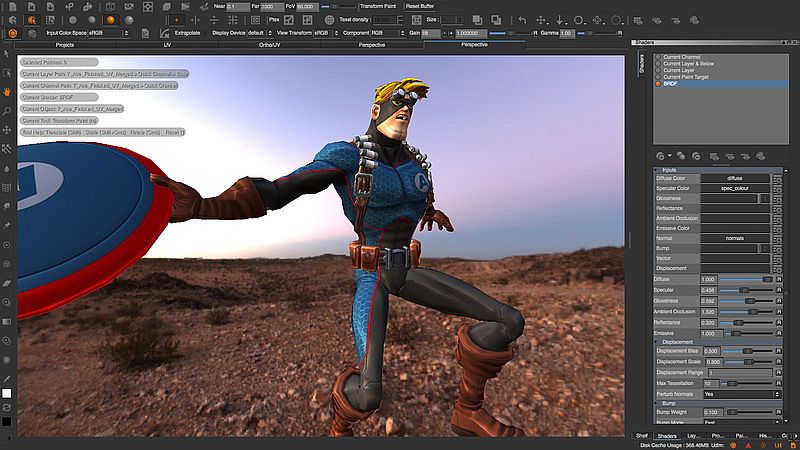
Task: Click the white foreground color swatch
Action: [6, 393]
